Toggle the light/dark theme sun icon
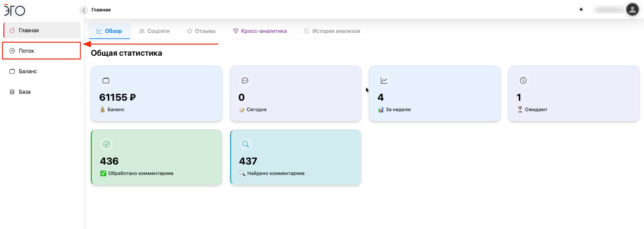The height and width of the screenshot is (229, 644). (581, 10)
